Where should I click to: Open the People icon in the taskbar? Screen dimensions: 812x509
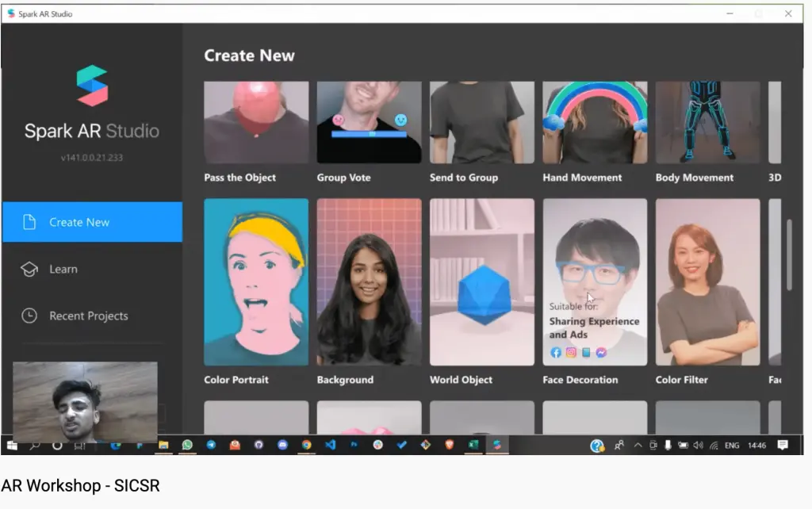(619, 446)
